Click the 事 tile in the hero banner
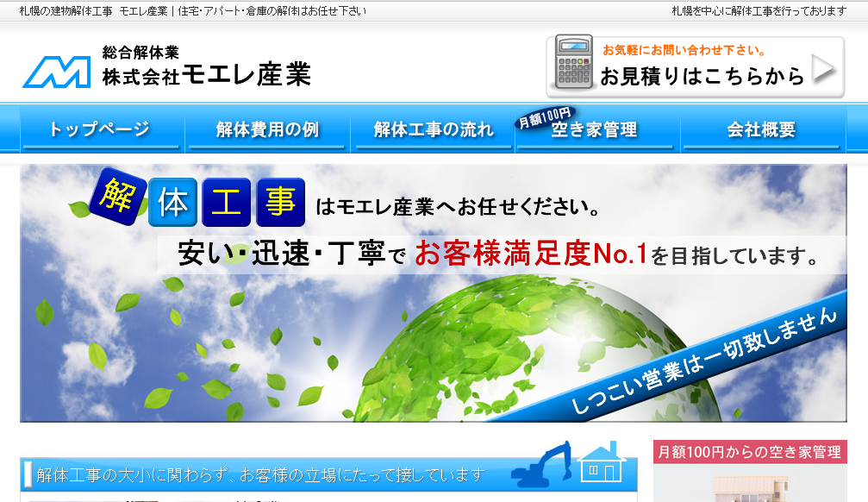868x502 pixels. (279, 202)
